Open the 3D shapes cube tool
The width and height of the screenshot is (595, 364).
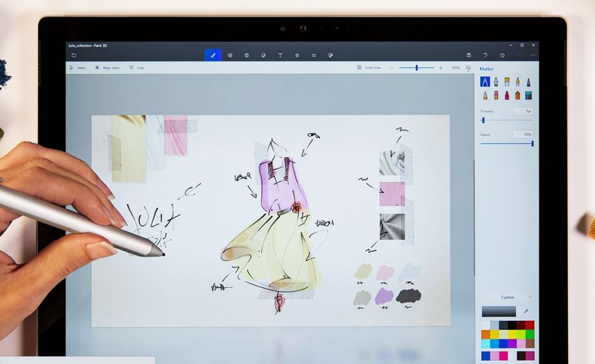click(x=247, y=56)
